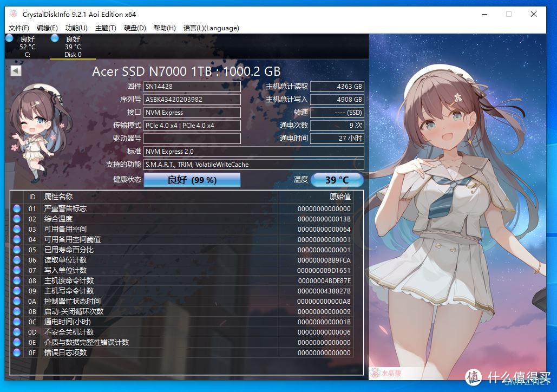Click the health status 良好 (99 %) button
The height and width of the screenshot is (392, 557).
pos(192,180)
